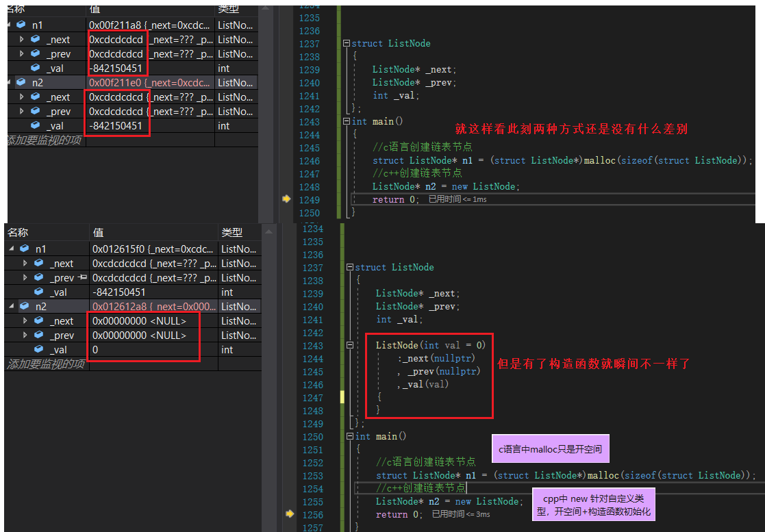Expand _next under n1 in upper watch window
The image size is (765, 532).
pyautogui.click(x=22, y=40)
